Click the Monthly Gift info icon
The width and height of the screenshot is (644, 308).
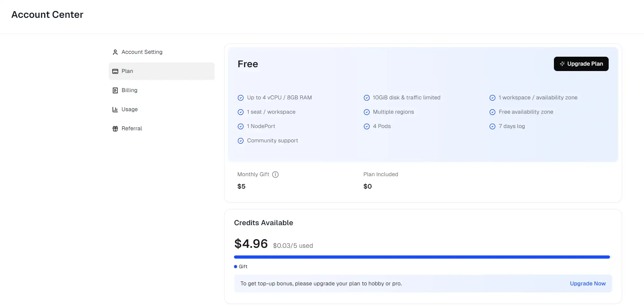pyautogui.click(x=275, y=175)
